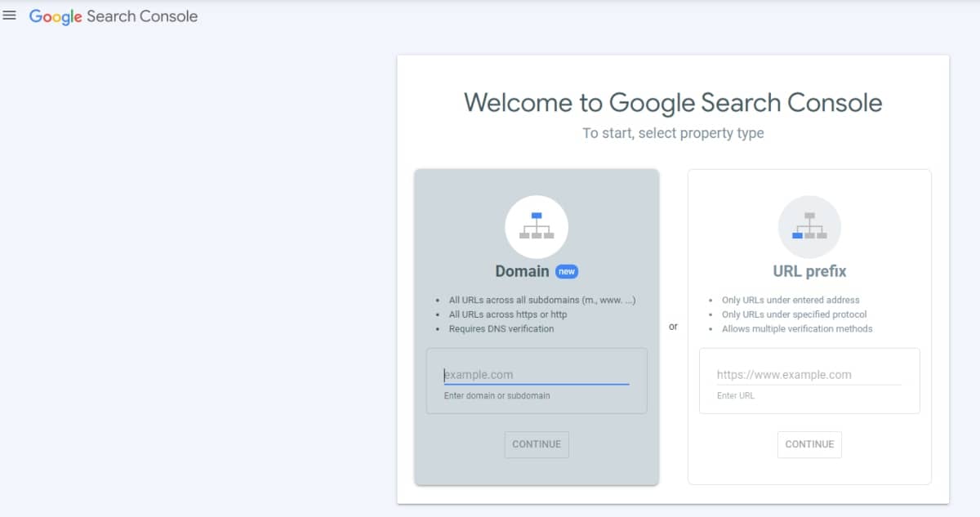The image size is (980, 517).
Task: Click 'To start, select property type' subtitle
Action: click(x=673, y=133)
